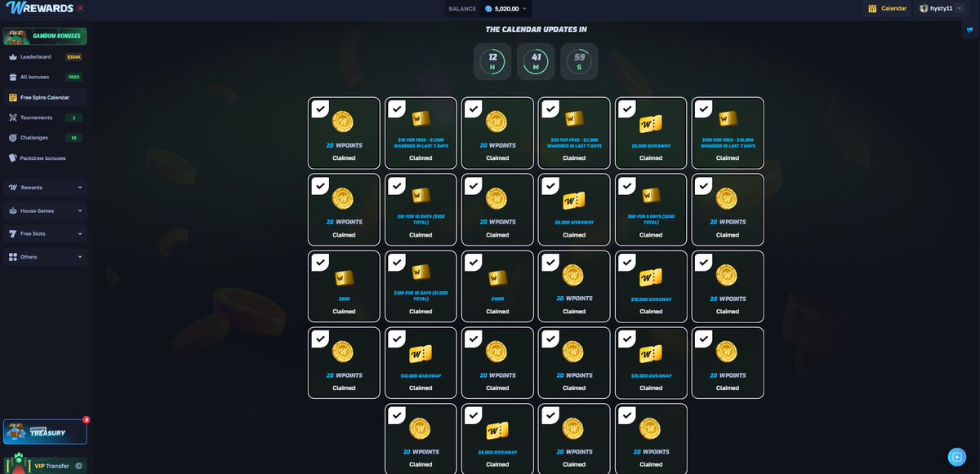Click the red live dot beside logo
Viewport: 980px width, 474px height.
tap(80, 8)
